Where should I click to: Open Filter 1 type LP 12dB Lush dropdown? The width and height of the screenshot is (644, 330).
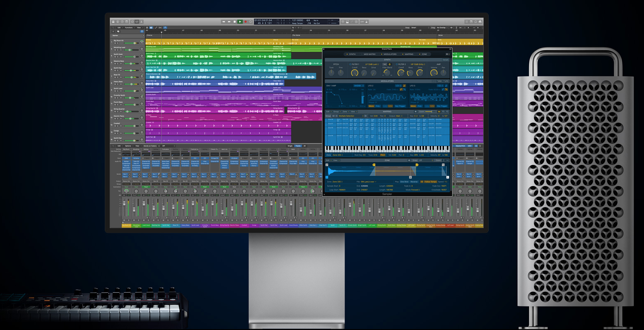coord(372,64)
